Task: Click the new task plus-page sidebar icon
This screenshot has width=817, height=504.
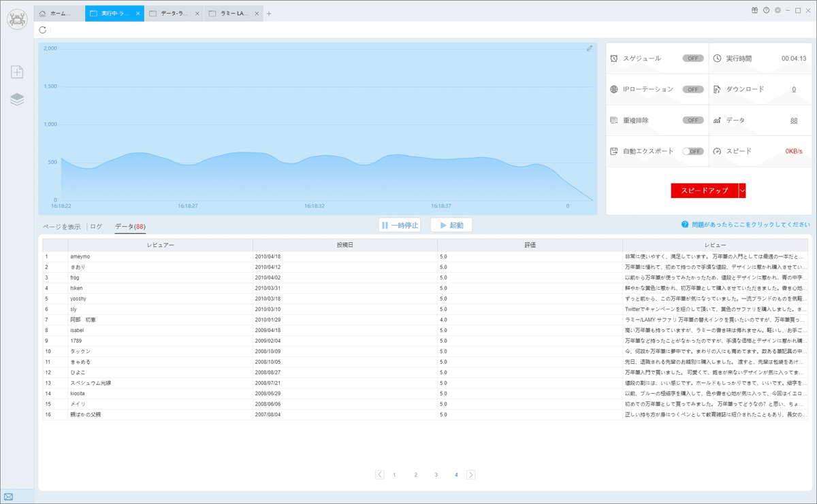Action: tap(18, 72)
